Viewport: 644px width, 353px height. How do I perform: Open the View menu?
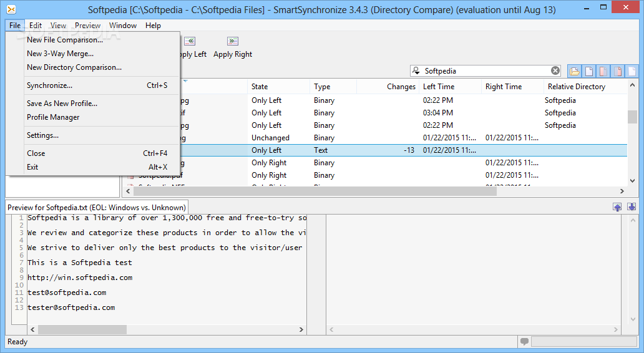[x=58, y=26]
